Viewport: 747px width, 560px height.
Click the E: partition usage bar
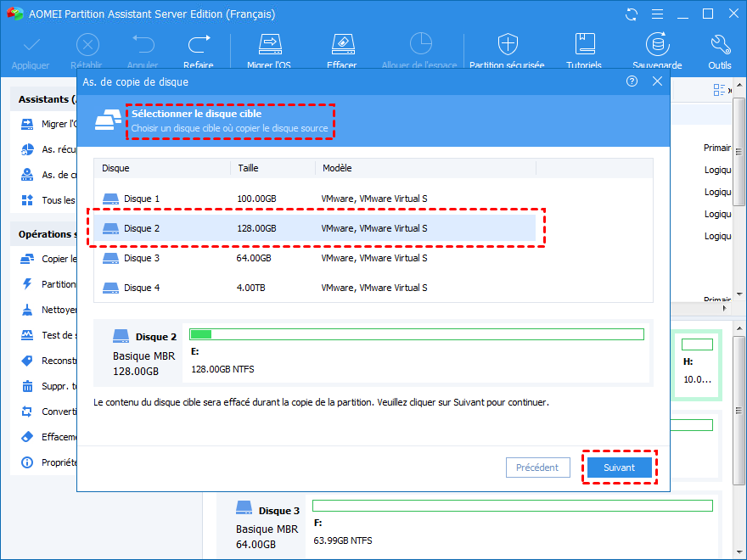417,334
